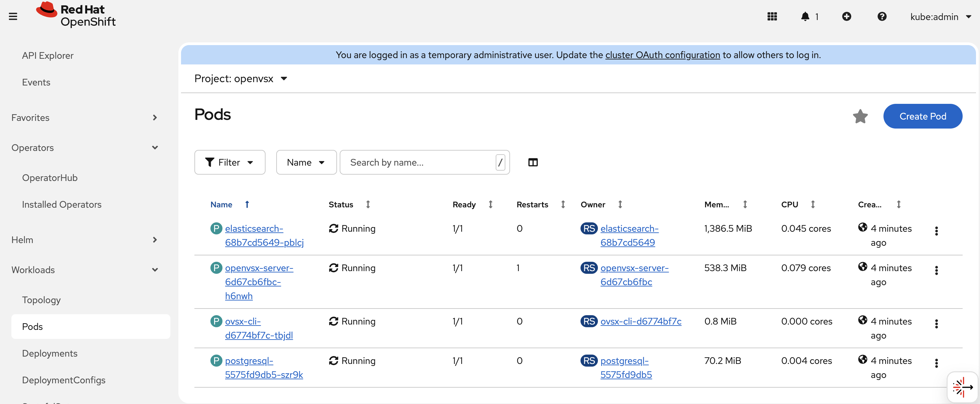Click the 0.079 cores CPU value
Viewport: 980px width, 404px height.
[806, 268]
